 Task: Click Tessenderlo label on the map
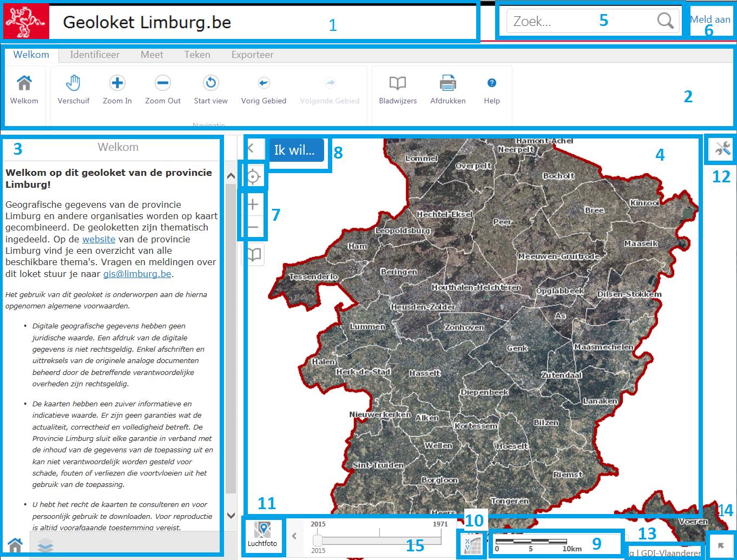[313, 277]
